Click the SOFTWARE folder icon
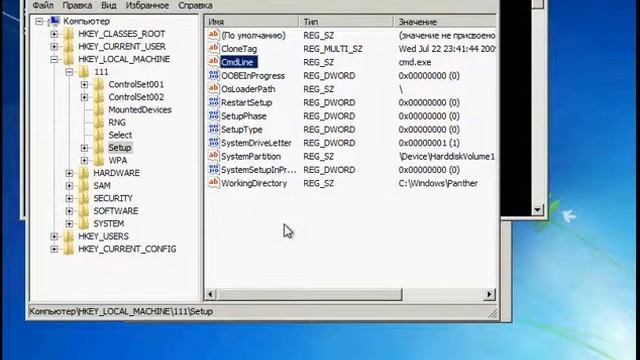This screenshot has height=360, width=640. (84, 211)
